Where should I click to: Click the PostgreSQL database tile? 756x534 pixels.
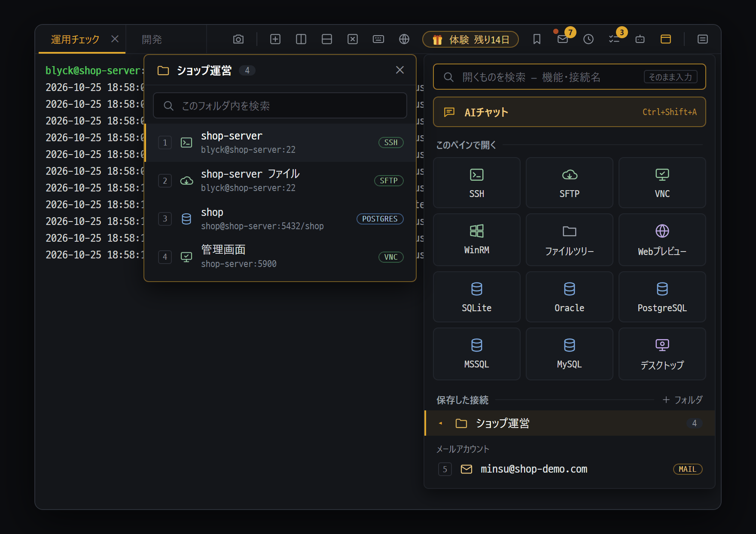662,297
